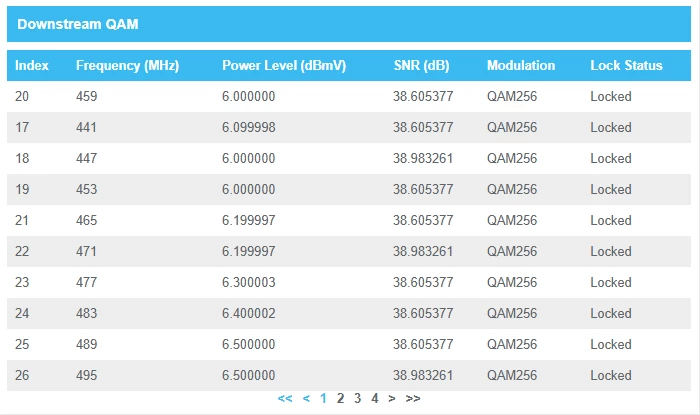
Task: Click power level in the 495 MHz row
Action: (x=249, y=375)
